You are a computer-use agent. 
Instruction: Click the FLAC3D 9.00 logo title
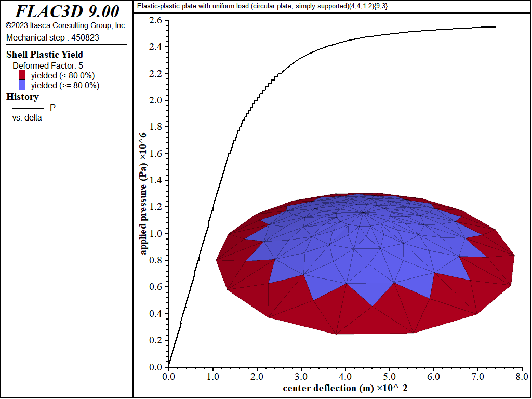tap(66, 11)
